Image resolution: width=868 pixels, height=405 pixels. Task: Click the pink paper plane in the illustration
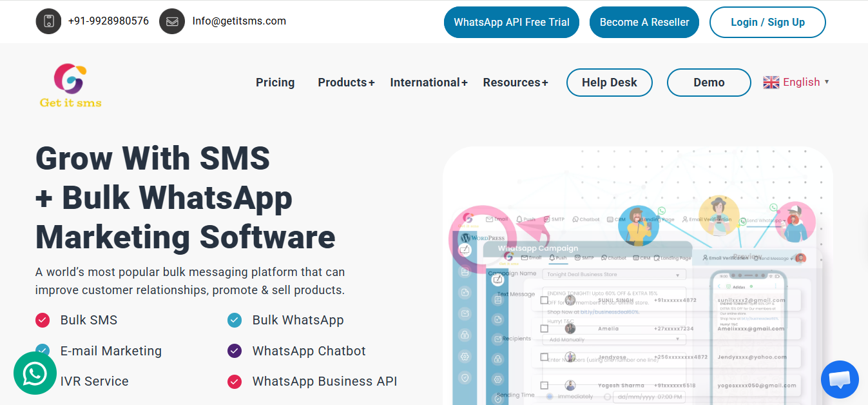coord(533,228)
